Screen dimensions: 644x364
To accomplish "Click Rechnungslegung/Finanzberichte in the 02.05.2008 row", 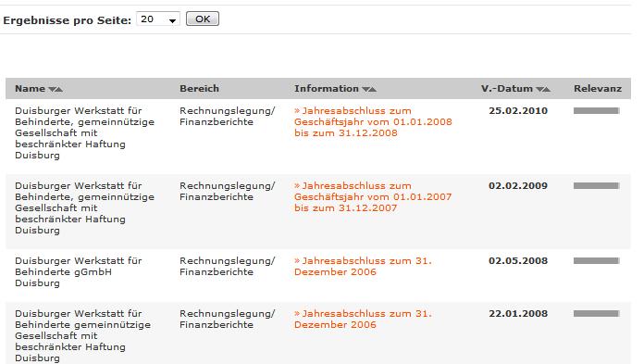I will pyautogui.click(x=227, y=266).
